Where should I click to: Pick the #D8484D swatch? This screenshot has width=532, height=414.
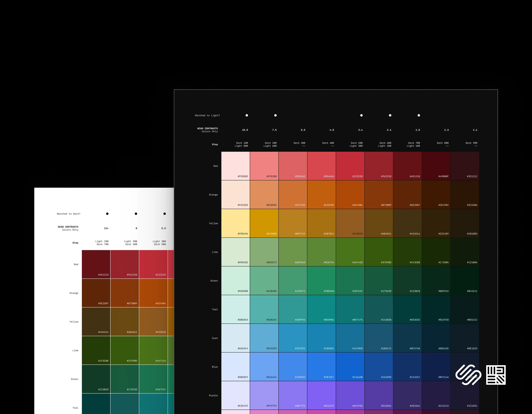pyautogui.click(x=322, y=166)
